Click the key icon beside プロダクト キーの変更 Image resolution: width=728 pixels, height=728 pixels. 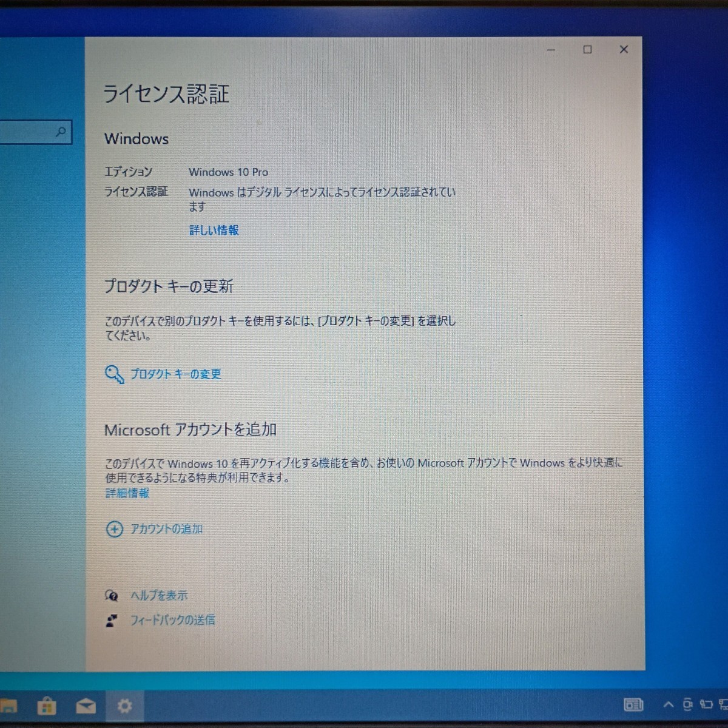pos(114,374)
